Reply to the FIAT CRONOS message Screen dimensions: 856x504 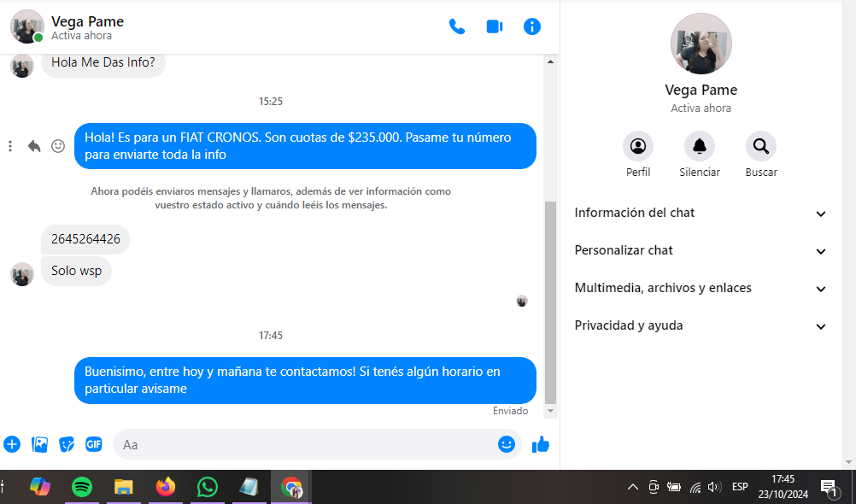[x=34, y=146]
